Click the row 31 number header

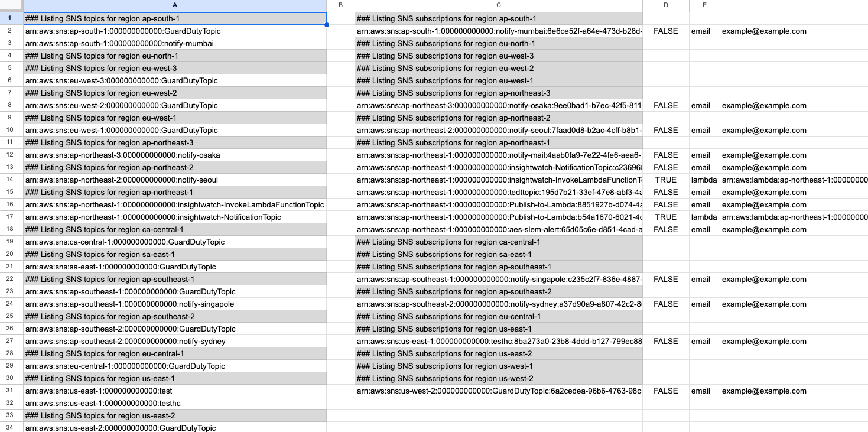click(x=11, y=391)
